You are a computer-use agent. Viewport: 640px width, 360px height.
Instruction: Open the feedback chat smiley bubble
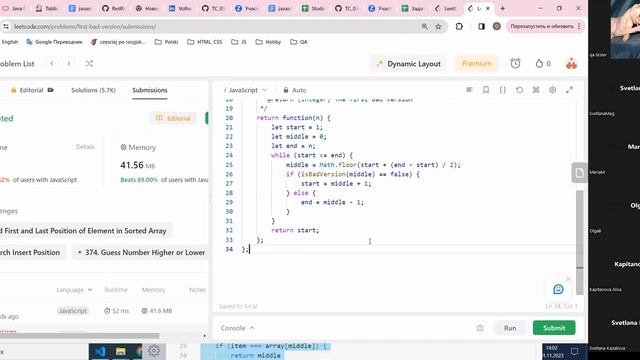[x=558, y=289]
